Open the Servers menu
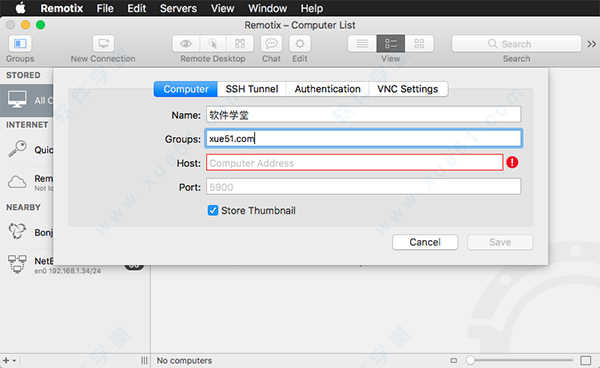Screen dimensions: 600x368 (178, 8)
